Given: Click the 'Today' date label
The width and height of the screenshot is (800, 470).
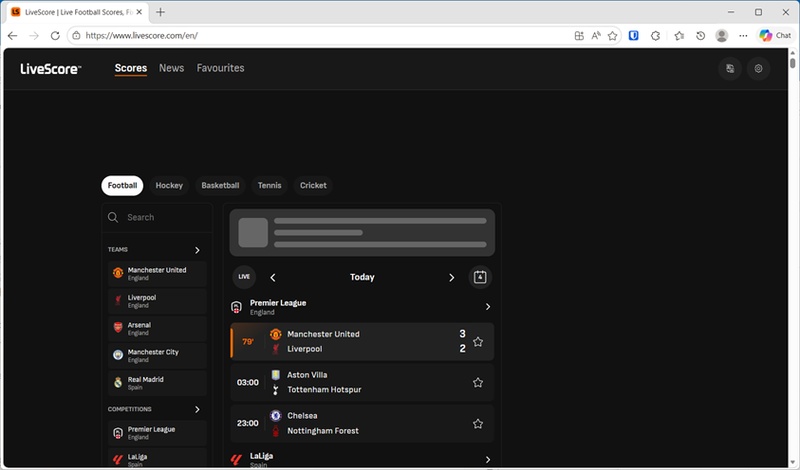Looking at the screenshot, I should (362, 277).
